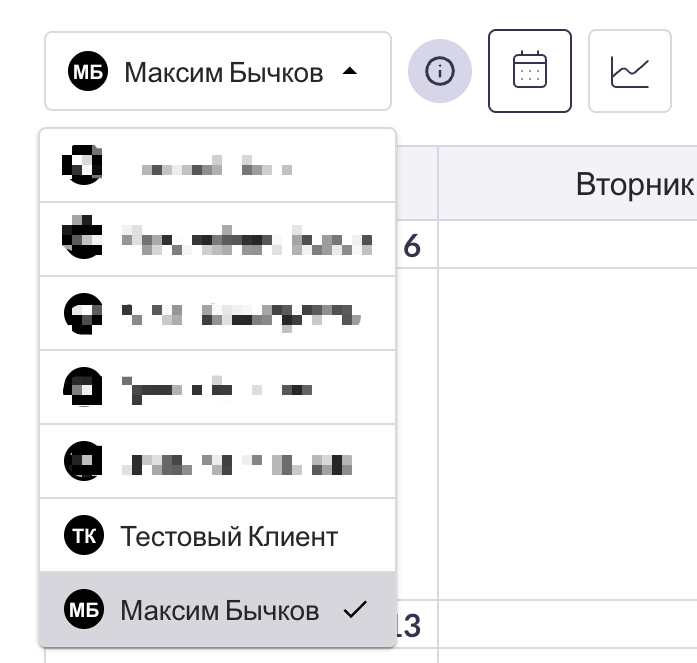Pick the blurred entry above Тестовый Клиент
The width and height of the screenshot is (697, 663).
[217, 462]
